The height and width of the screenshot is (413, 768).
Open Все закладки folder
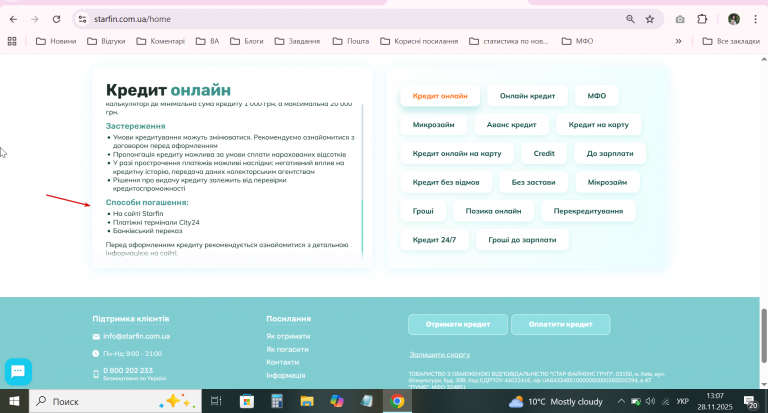pos(731,41)
